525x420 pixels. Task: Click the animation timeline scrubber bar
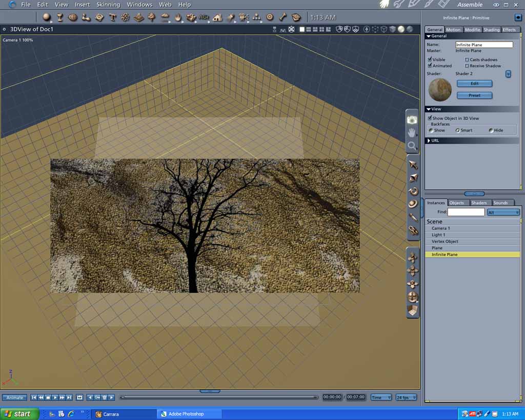pyautogui.click(x=218, y=397)
